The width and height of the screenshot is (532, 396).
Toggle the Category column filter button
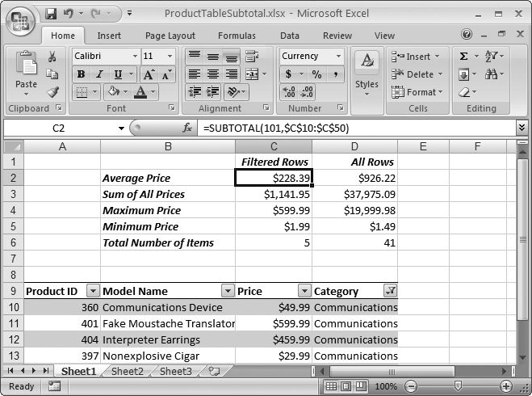(x=390, y=291)
